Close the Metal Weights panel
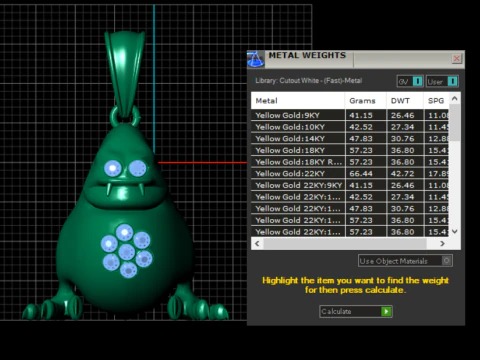The width and height of the screenshot is (480, 360). [x=456, y=59]
